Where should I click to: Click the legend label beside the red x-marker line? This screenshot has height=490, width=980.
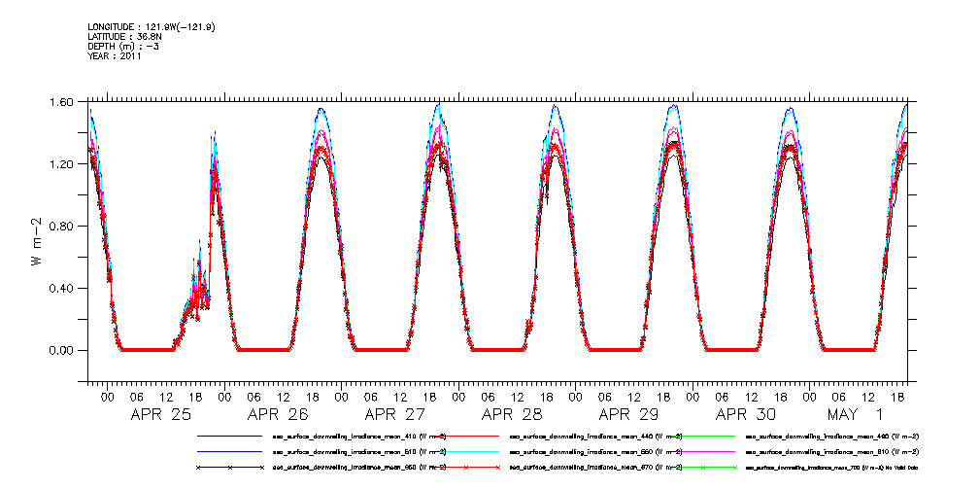(596, 468)
